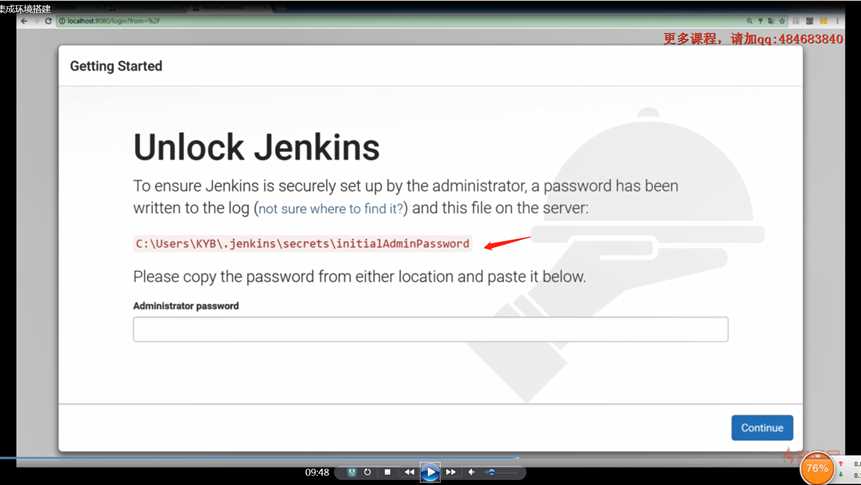Image resolution: width=861 pixels, height=485 pixels.
Task: Click the 'Unlock Jenkins' heading
Action: click(x=256, y=147)
